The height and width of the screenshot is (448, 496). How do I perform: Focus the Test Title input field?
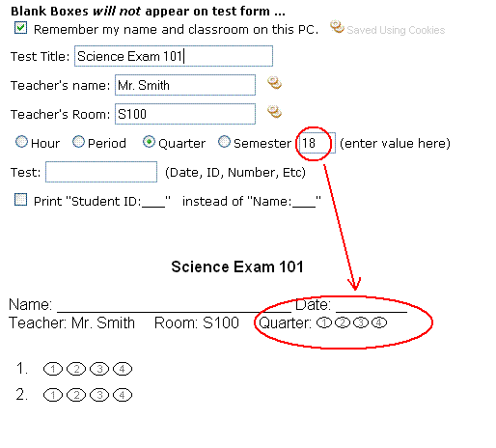(174, 56)
